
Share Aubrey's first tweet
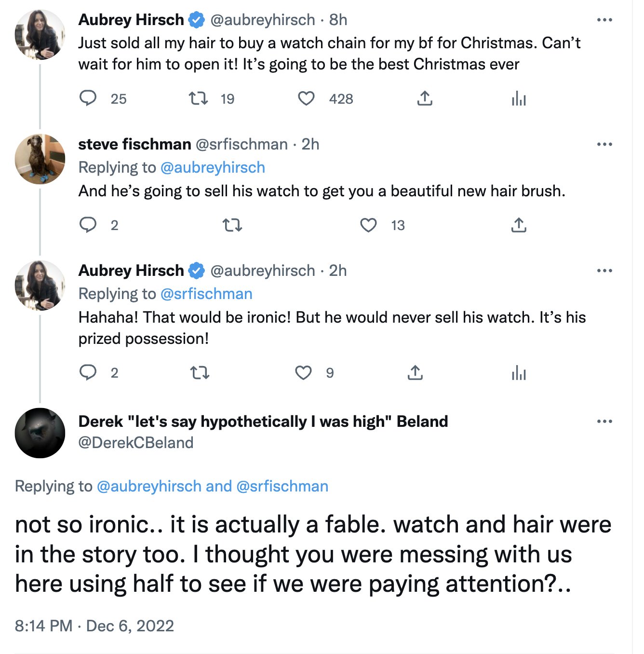425,98
